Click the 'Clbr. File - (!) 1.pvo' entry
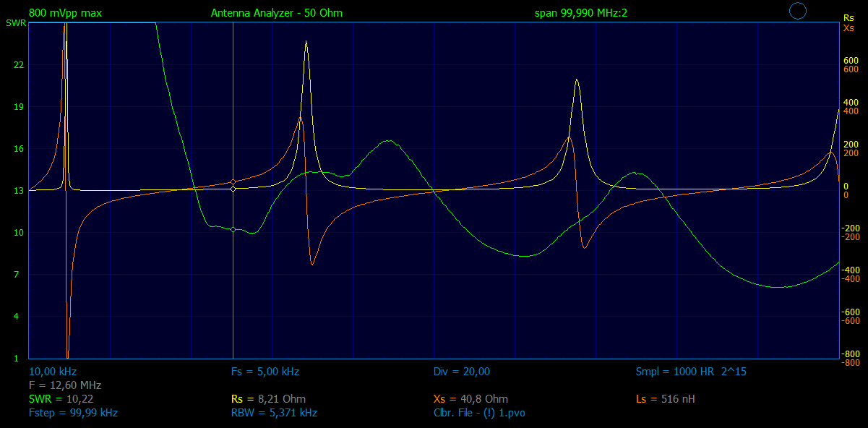The image size is (868, 428). coord(479,413)
